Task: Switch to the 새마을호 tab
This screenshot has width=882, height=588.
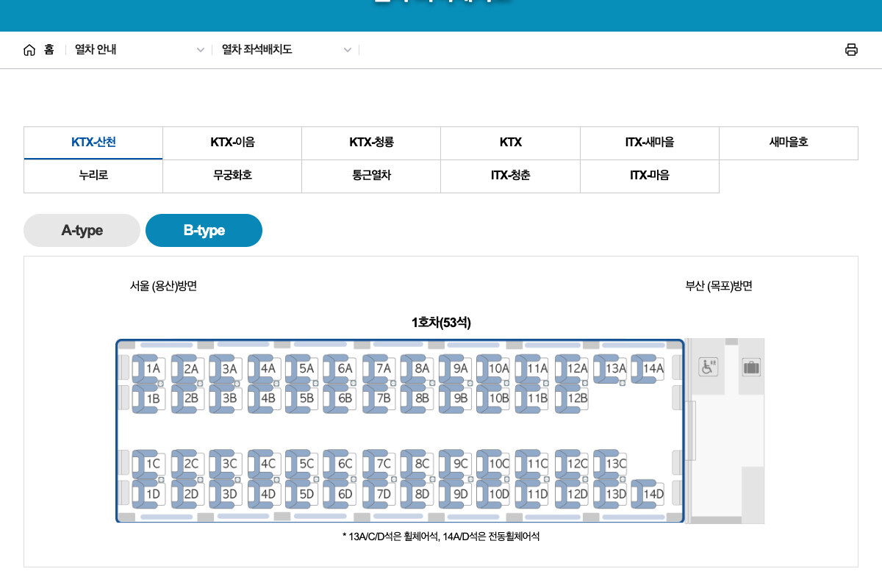Action: 789,143
